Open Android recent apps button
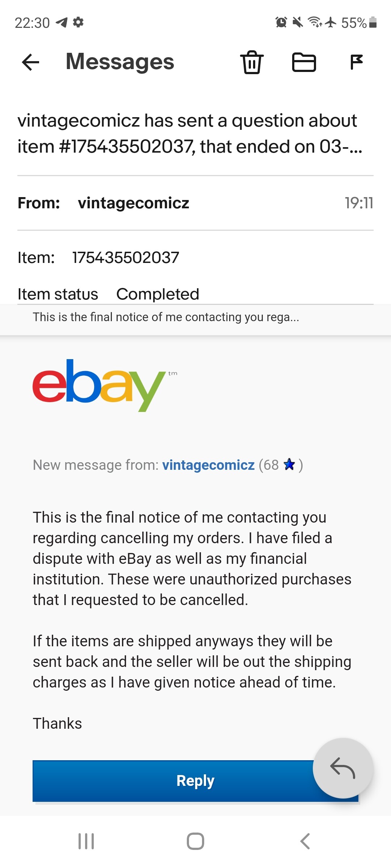The image size is (391, 868). click(86, 841)
